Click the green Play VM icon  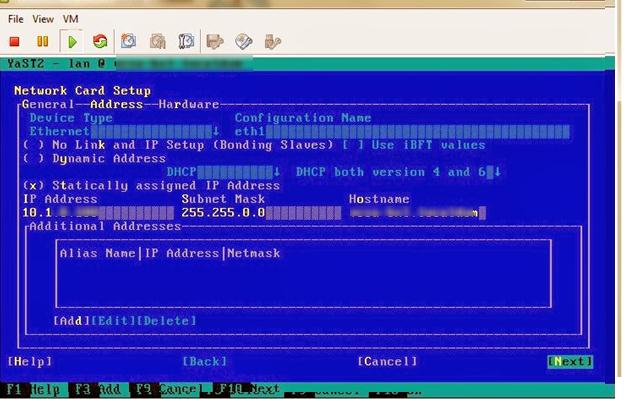[72, 41]
